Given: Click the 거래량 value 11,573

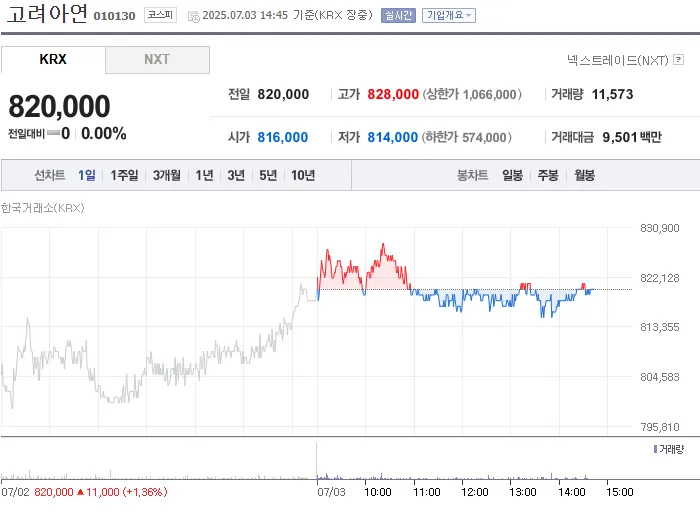Looking at the screenshot, I should coord(612,95).
